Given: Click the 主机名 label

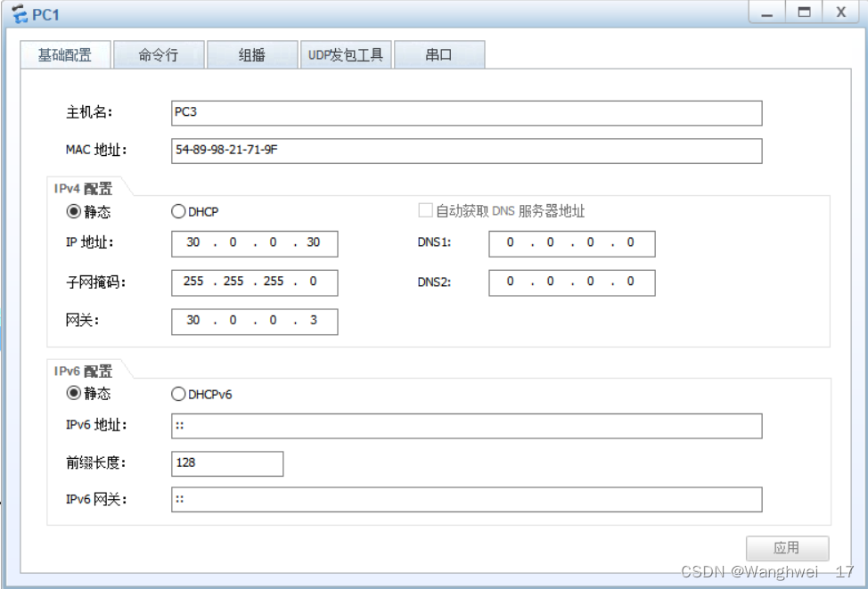Looking at the screenshot, I should point(89,113).
